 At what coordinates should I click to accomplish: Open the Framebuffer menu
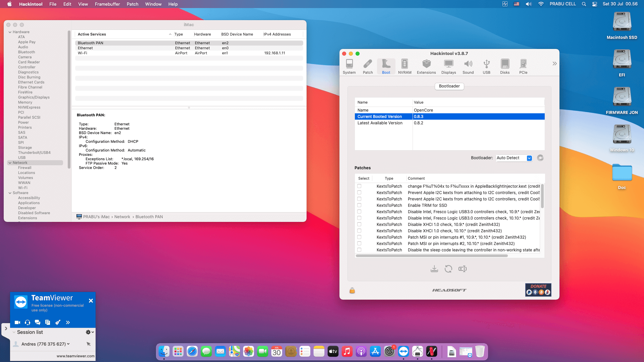[107, 4]
